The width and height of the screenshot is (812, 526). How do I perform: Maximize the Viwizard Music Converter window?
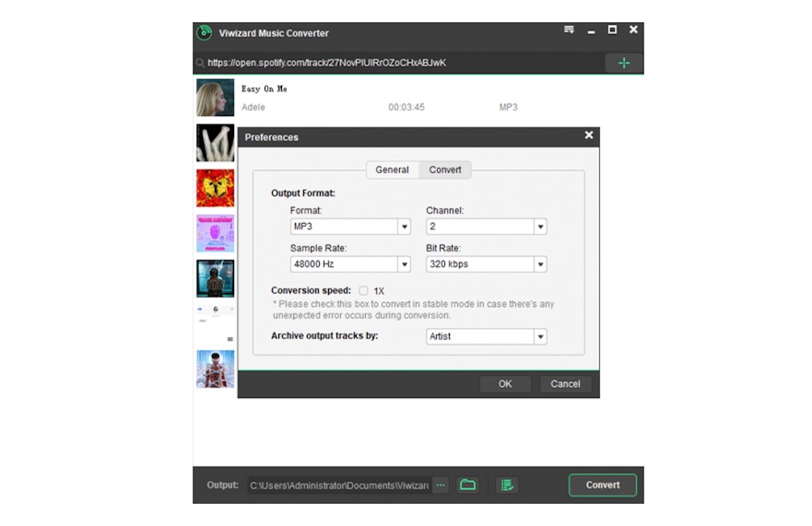click(x=612, y=29)
